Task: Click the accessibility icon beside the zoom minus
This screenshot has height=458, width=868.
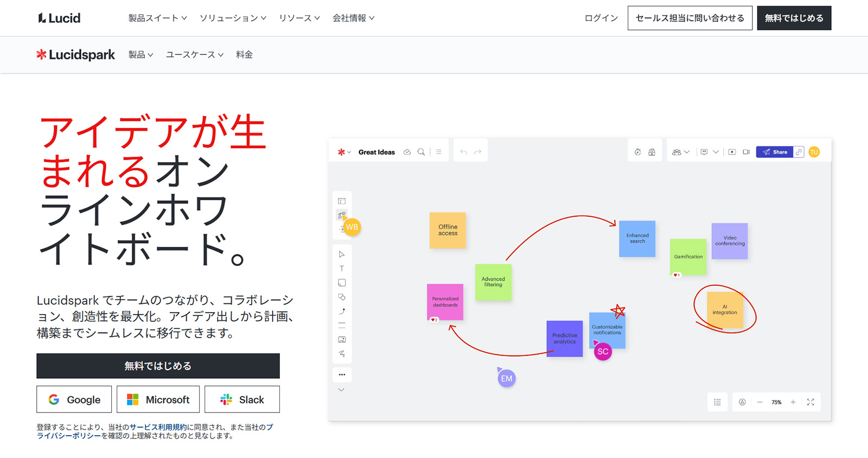Action: 742,402
